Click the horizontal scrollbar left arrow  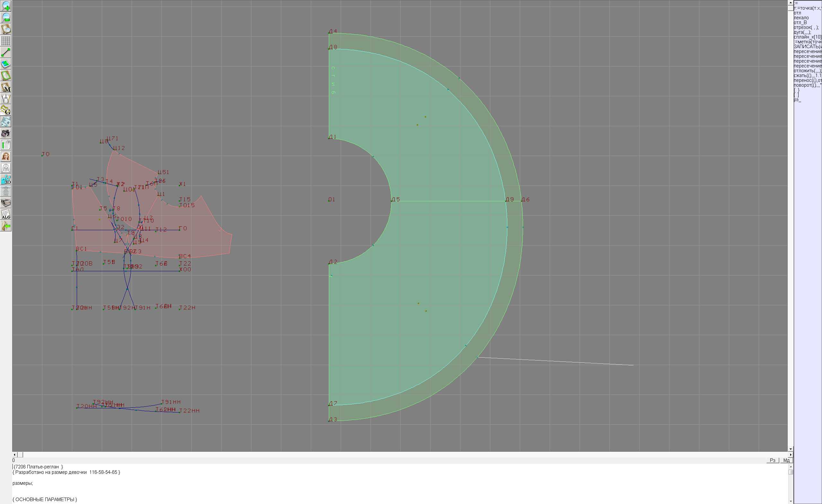click(14, 455)
